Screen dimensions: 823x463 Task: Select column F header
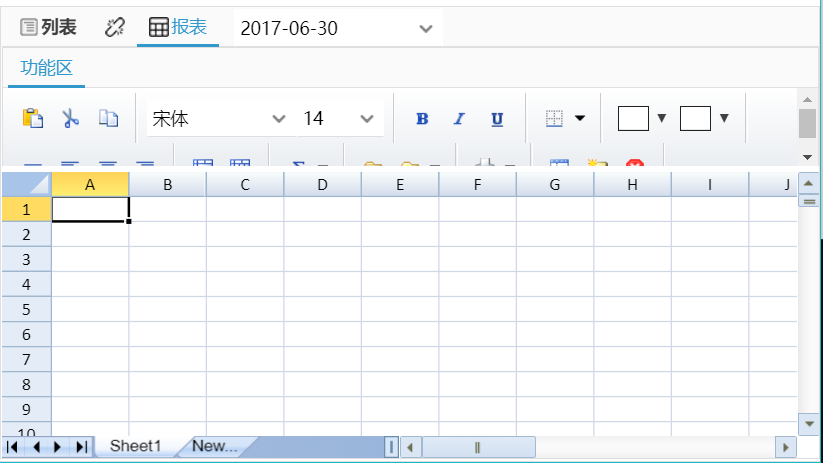(x=477, y=184)
